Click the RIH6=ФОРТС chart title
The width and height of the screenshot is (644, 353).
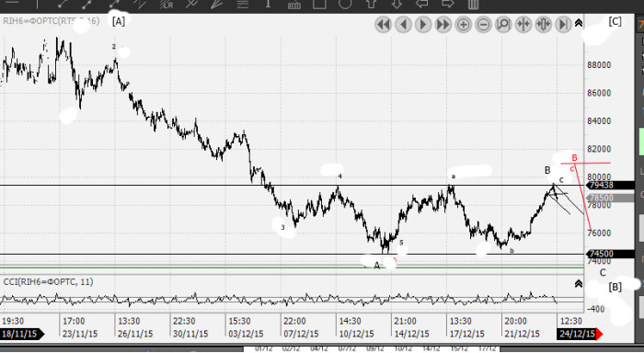point(51,20)
